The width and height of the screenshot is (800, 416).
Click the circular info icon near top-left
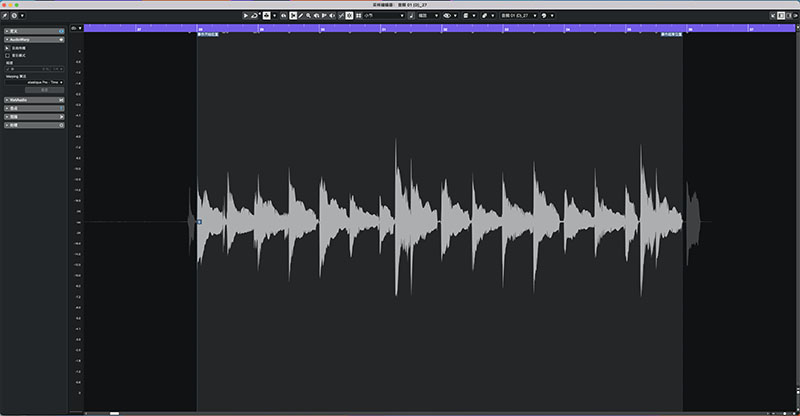pos(14,16)
